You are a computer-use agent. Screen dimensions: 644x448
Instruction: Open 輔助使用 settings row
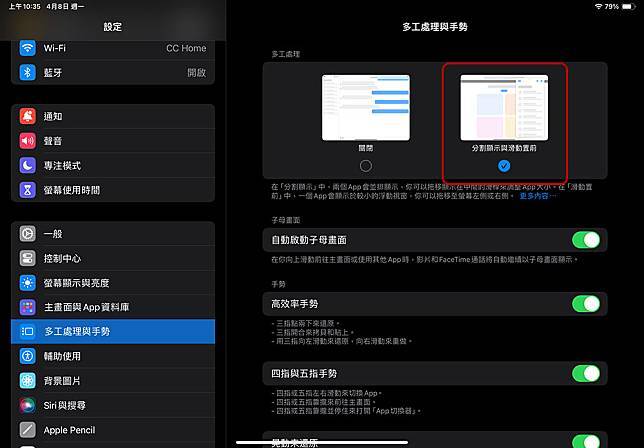(x=113, y=356)
